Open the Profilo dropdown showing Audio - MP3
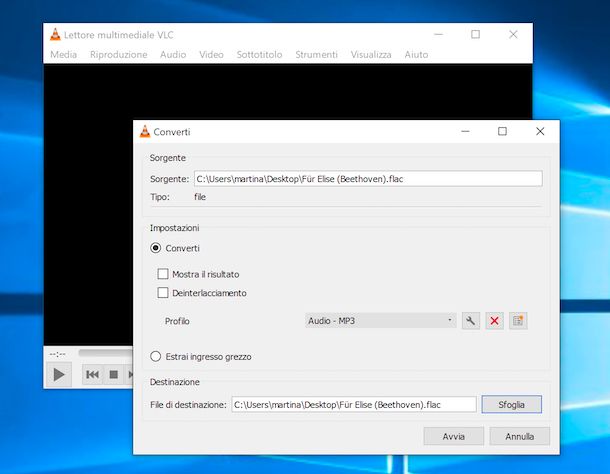 [380, 321]
